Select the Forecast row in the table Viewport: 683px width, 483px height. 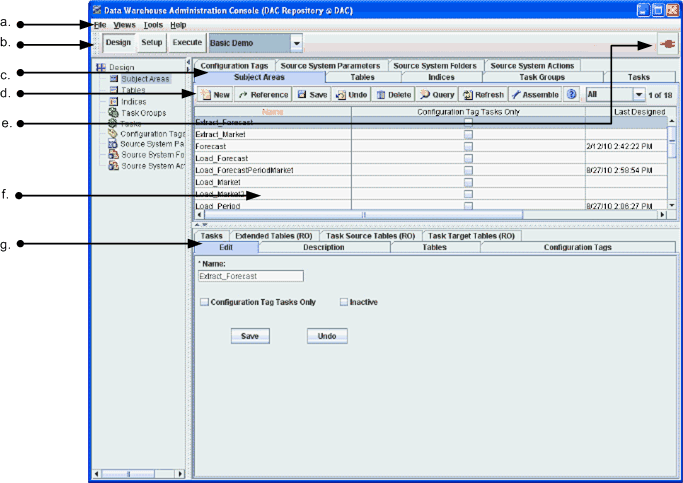coord(430,146)
